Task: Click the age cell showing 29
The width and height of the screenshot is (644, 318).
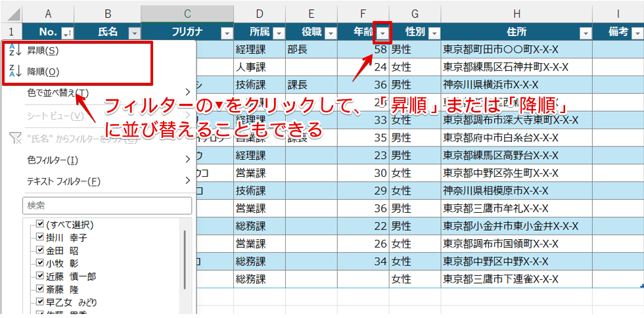Action: tap(363, 191)
